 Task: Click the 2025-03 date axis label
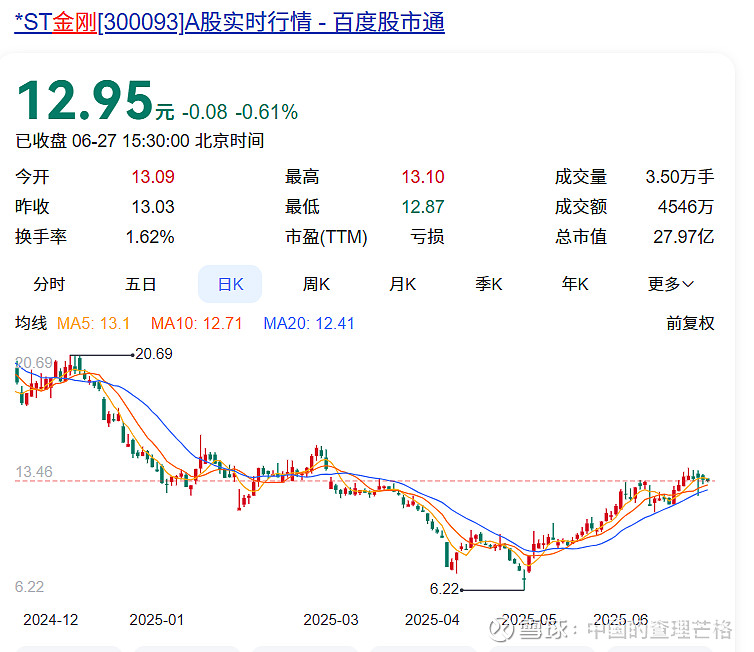pyautogui.click(x=331, y=620)
